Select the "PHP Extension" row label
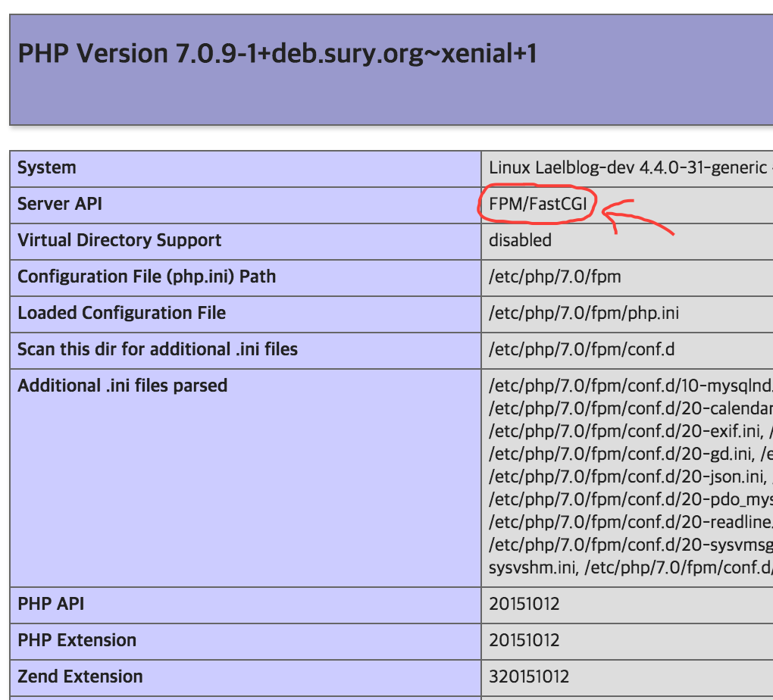Viewport: 773px width, 700px height. [x=77, y=640]
